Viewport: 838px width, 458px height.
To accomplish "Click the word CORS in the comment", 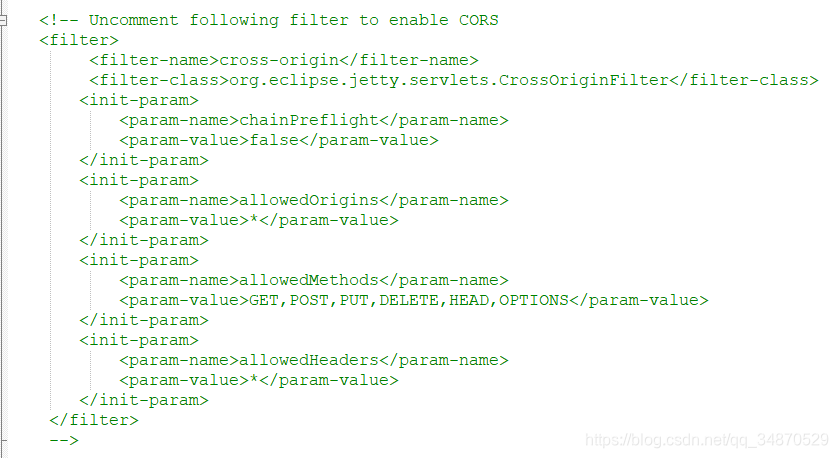I will pyautogui.click(x=478, y=20).
